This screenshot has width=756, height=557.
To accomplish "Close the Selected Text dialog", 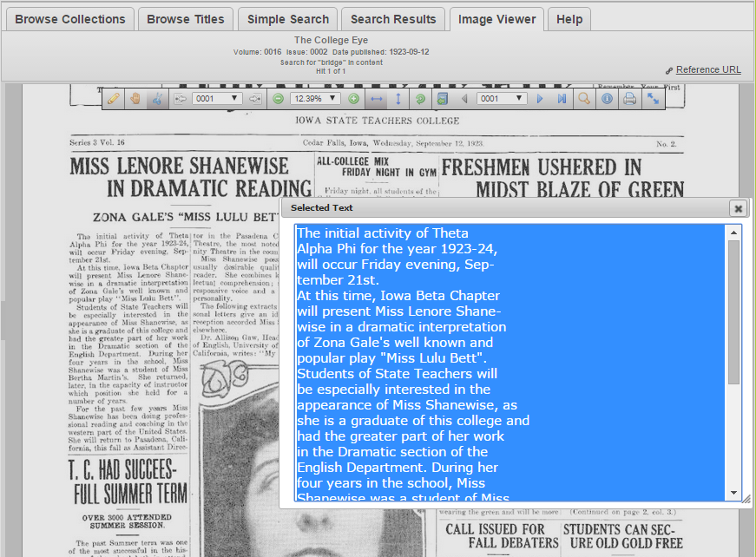I will (x=738, y=208).
